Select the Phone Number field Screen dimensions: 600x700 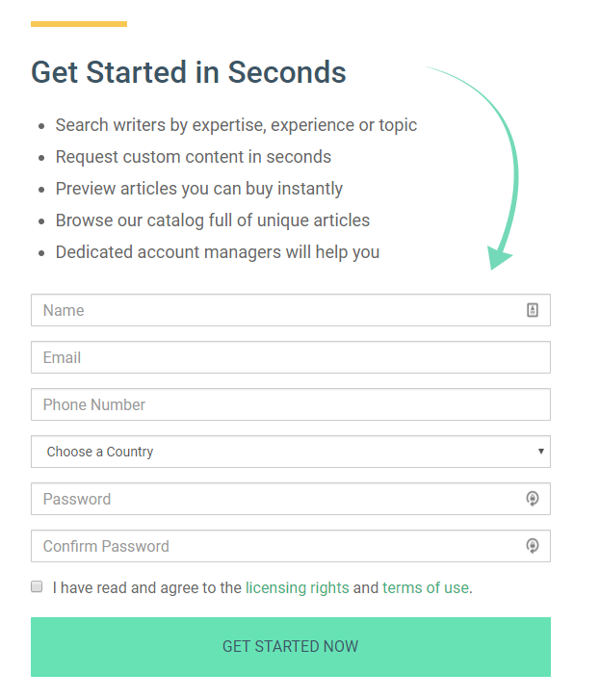click(289, 404)
